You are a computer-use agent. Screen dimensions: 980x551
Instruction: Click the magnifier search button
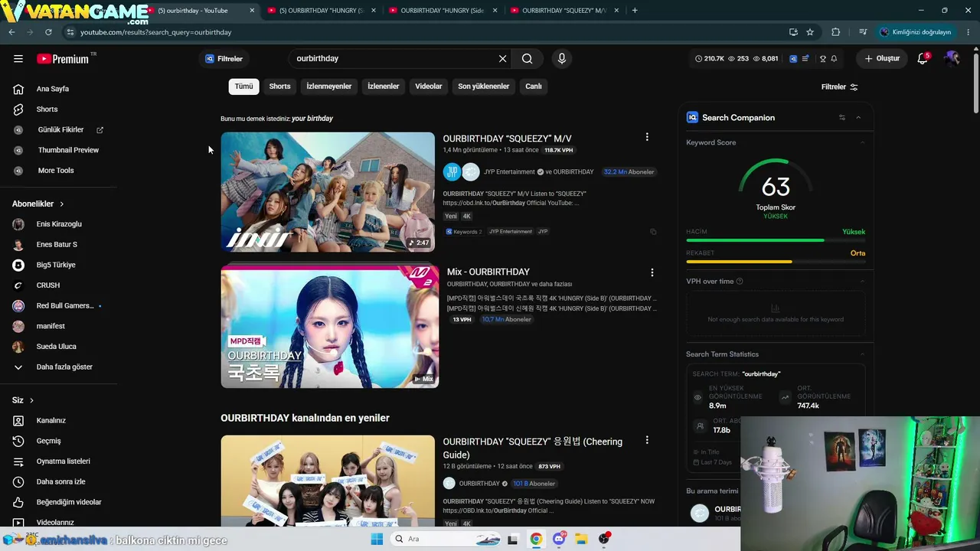[x=527, y=59]
